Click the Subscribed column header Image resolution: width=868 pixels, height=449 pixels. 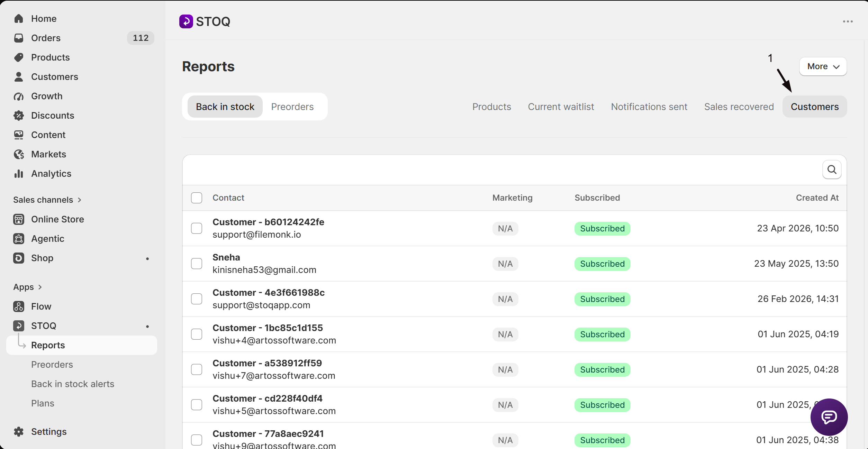597,198
